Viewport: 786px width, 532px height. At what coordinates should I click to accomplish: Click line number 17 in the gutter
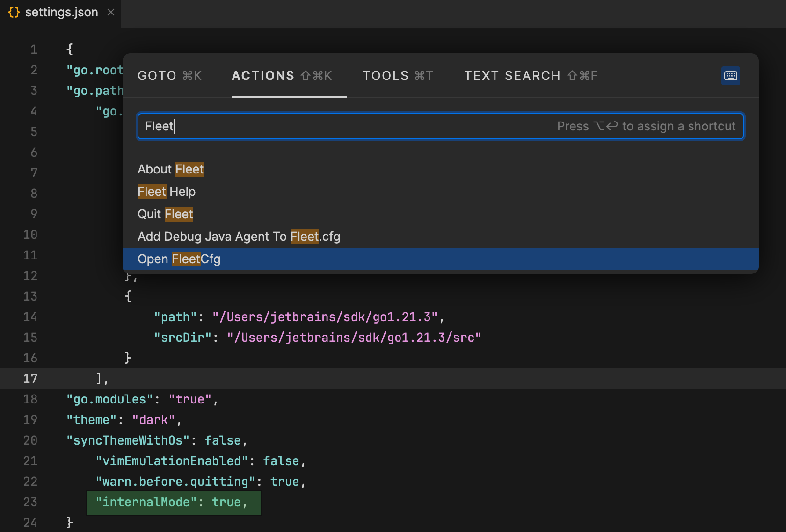pyautogui.click(x=30, y=379)
